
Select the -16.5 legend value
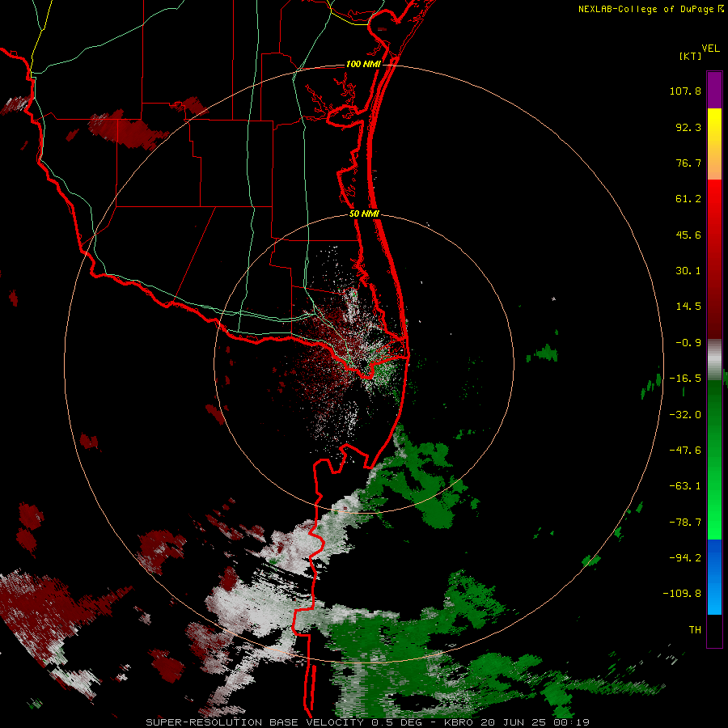[685, 379]
